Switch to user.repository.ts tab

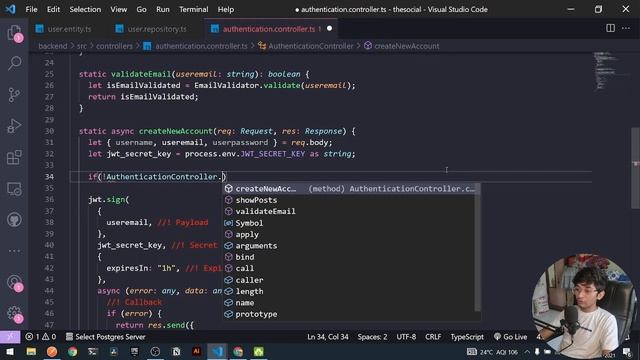coord(151,29)
